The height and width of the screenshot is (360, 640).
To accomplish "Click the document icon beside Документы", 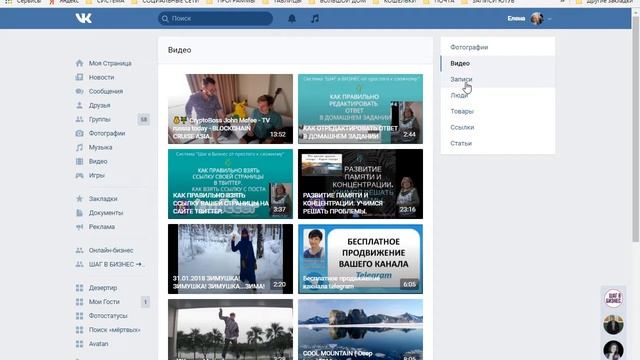I will coord(79,213).
